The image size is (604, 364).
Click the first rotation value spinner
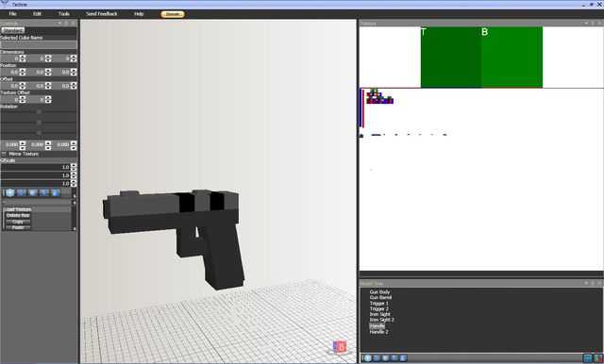[x=23, y=145]
